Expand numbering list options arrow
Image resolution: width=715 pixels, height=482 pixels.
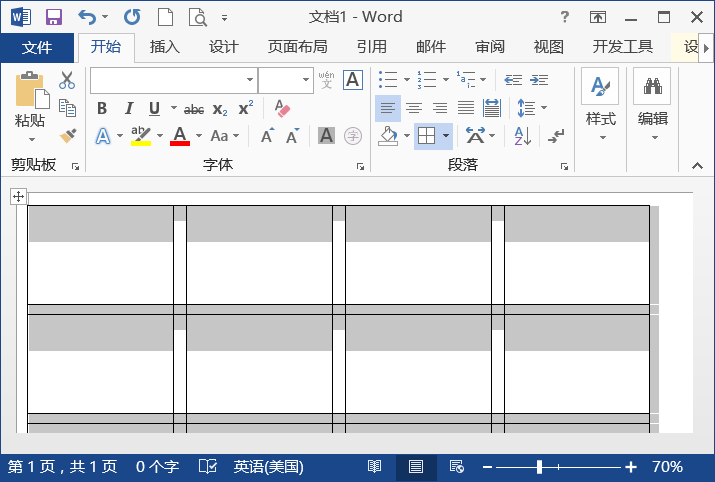tap(446, 80)
